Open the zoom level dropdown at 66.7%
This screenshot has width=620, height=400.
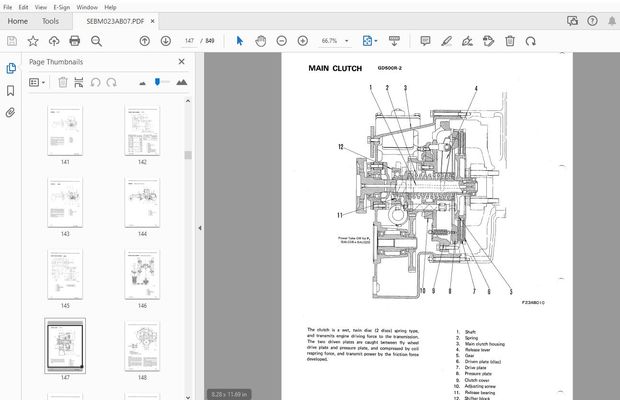tap(347, 41)
